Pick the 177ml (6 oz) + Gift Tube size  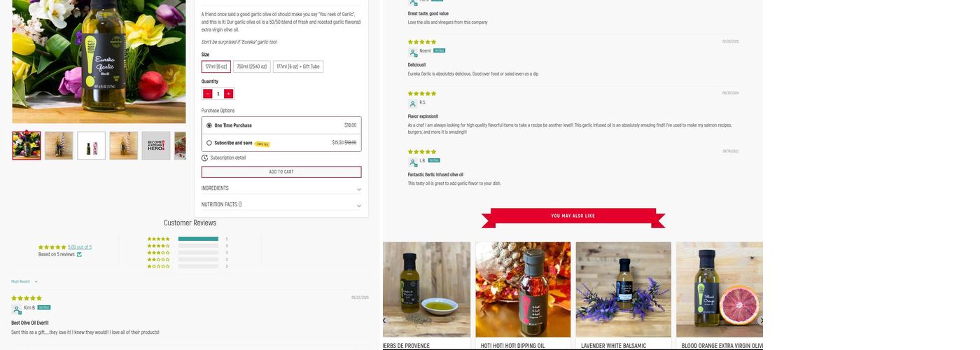pos(298,66)
